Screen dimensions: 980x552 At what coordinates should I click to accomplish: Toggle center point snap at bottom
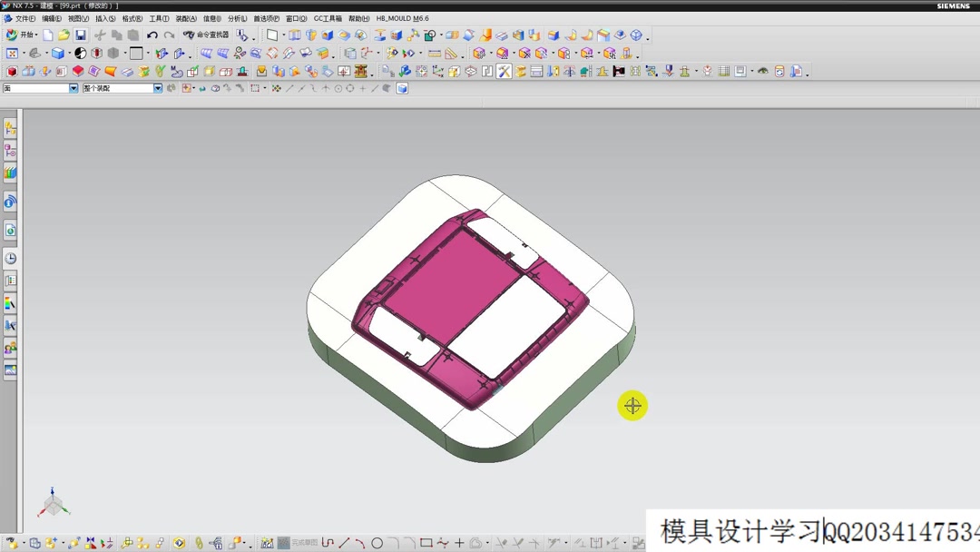tap(338, 87)
